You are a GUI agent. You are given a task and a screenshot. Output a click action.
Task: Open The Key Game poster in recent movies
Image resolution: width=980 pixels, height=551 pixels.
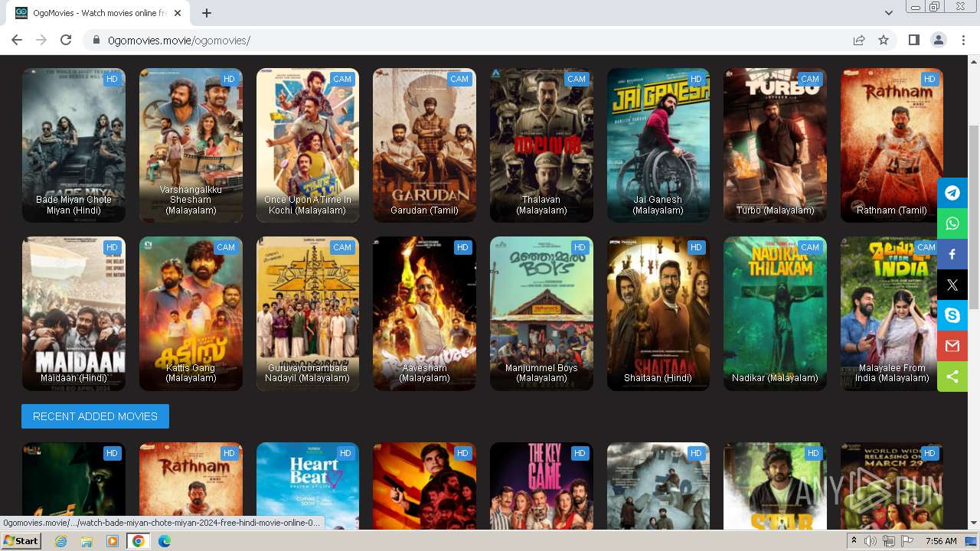(x=541, y=486)
